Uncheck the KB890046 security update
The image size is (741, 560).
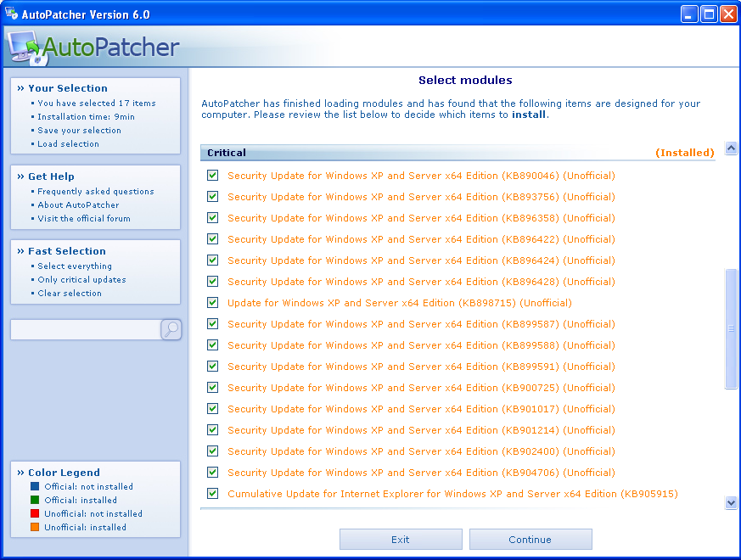(213, 176)
